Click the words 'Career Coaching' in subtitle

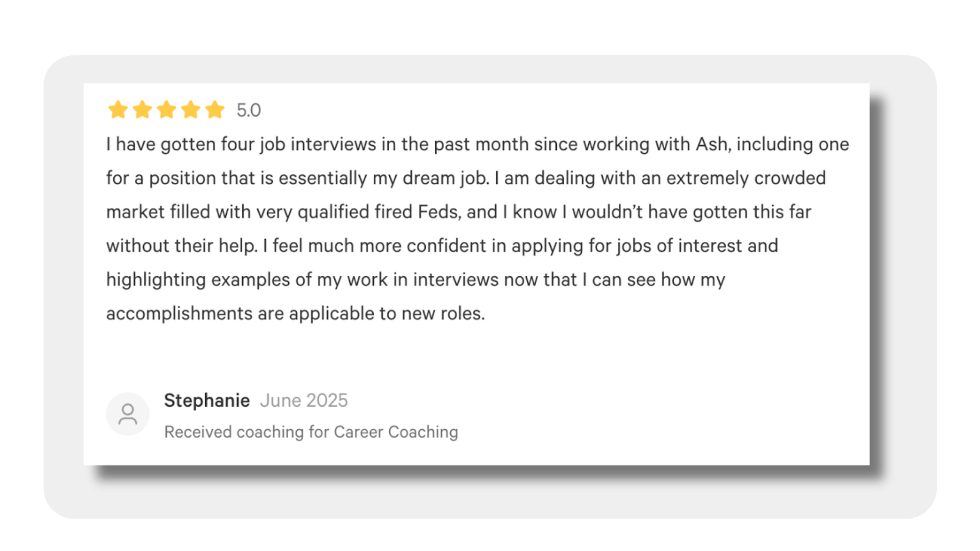[x=396, y=432]
